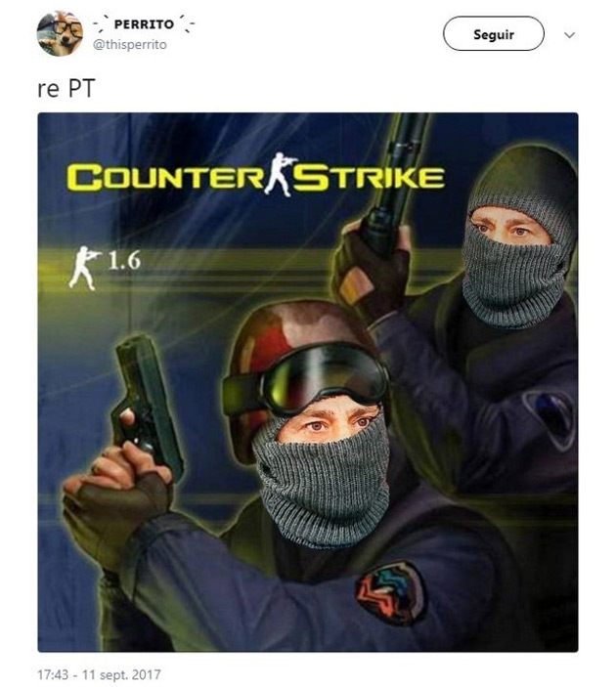This screenshot has width=616, height=687.
Task: Click the soldier silhouette beside 1.6
Action: click(84, 268)
